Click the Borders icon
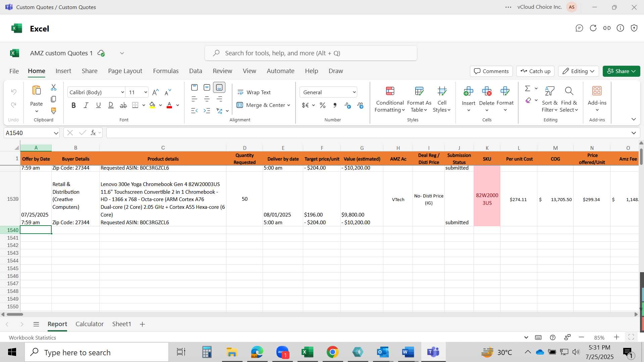The width and height of the screenshot is (644, 362). pos(135,105)
